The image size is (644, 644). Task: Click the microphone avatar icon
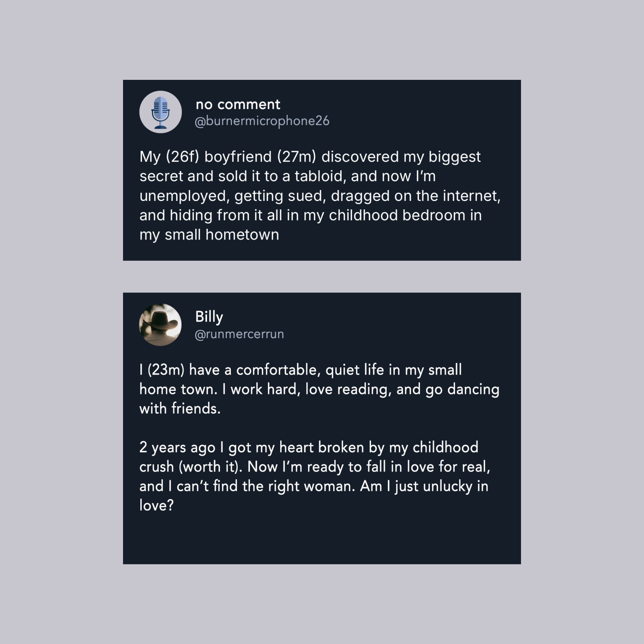(x=160, y=112)
